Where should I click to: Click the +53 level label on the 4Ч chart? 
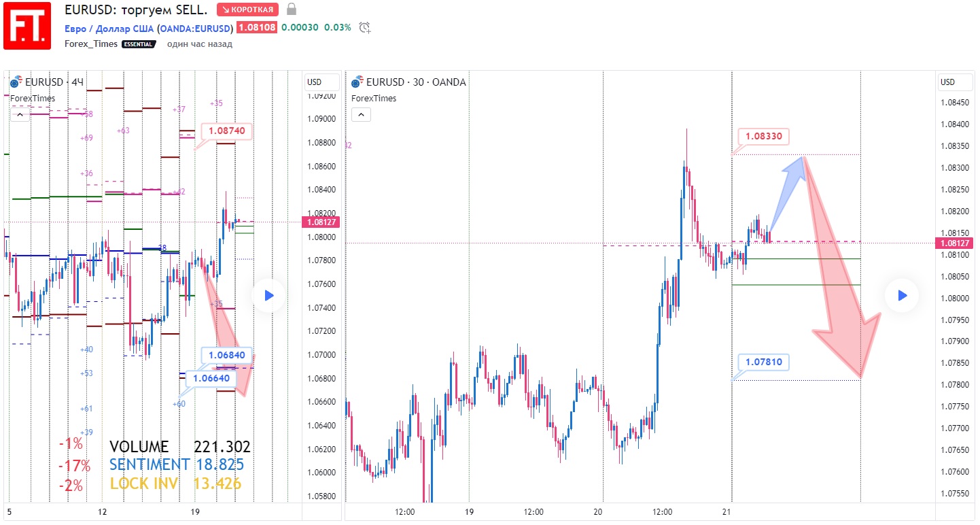click(86, 373)
